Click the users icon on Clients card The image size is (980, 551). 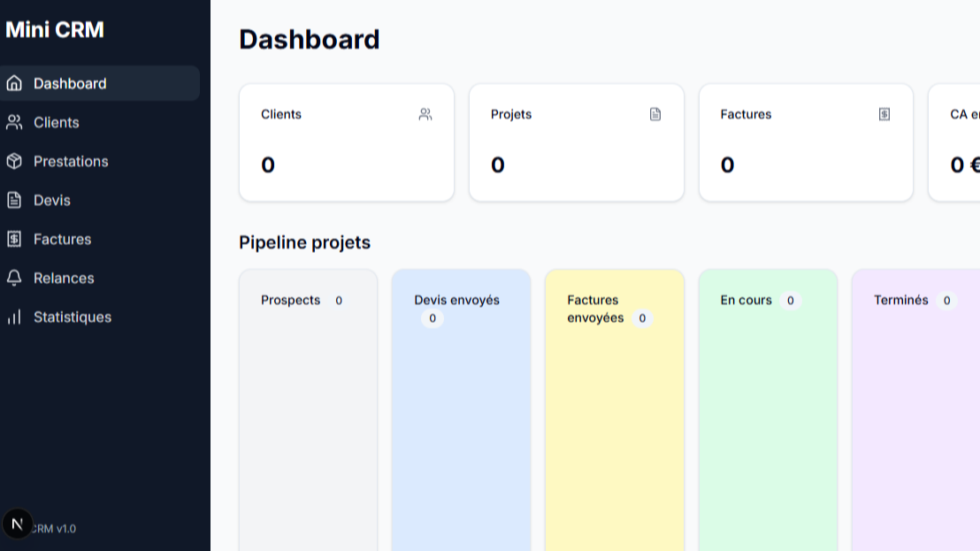[425, 114]
